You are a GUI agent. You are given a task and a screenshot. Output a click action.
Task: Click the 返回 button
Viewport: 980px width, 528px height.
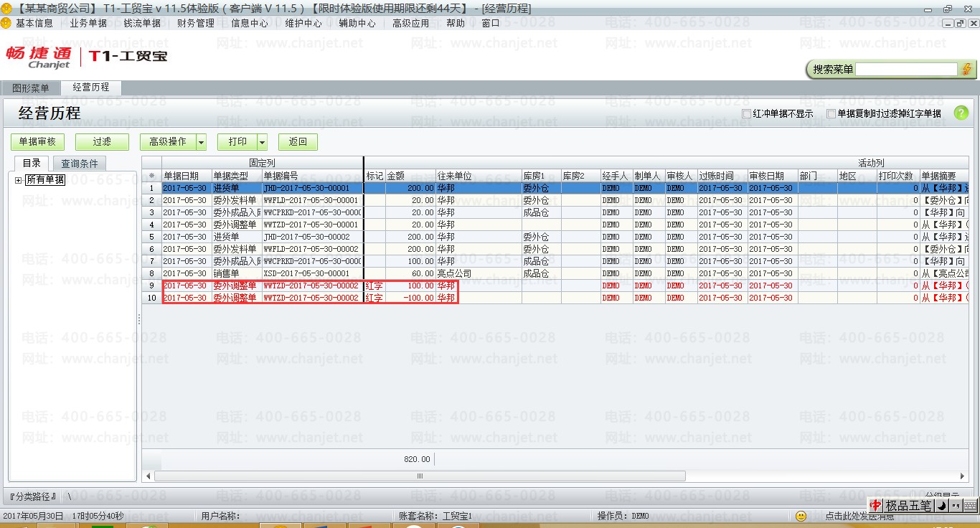298,142
